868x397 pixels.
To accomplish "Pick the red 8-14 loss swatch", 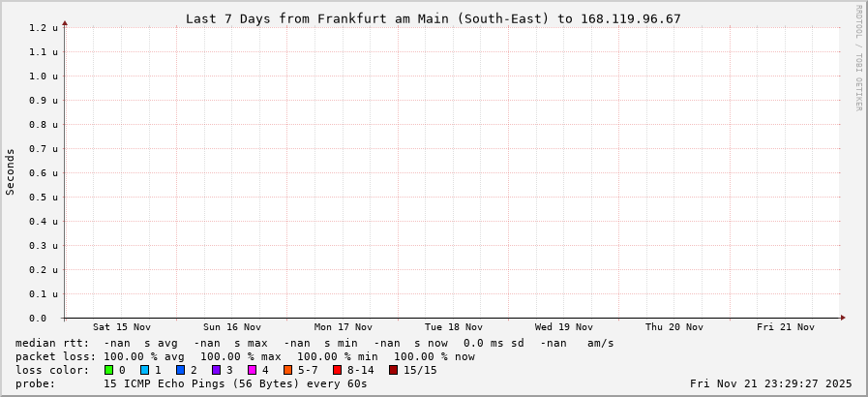I will pyautogui.click(x=337, y=370).
